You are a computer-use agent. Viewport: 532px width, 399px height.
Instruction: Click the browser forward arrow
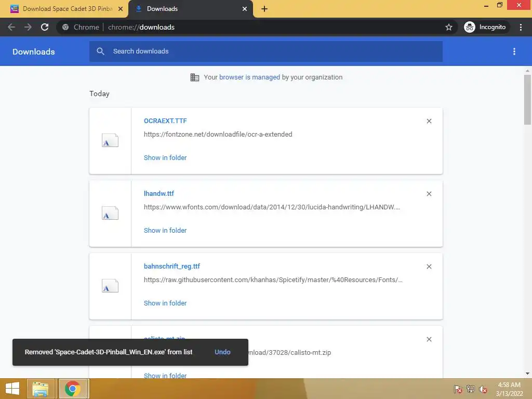[28, 27]
